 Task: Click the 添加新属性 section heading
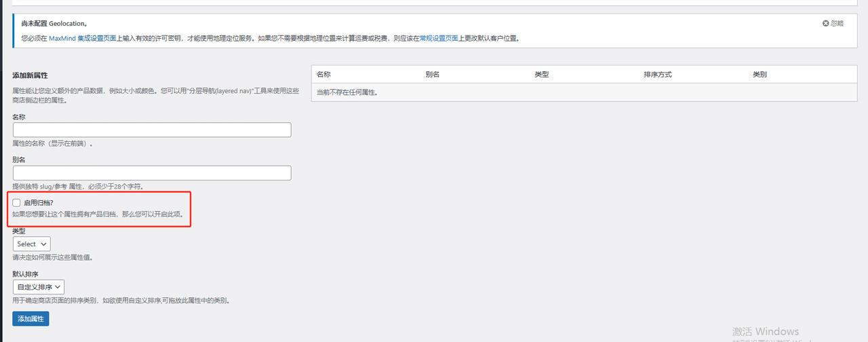[31, 75]
